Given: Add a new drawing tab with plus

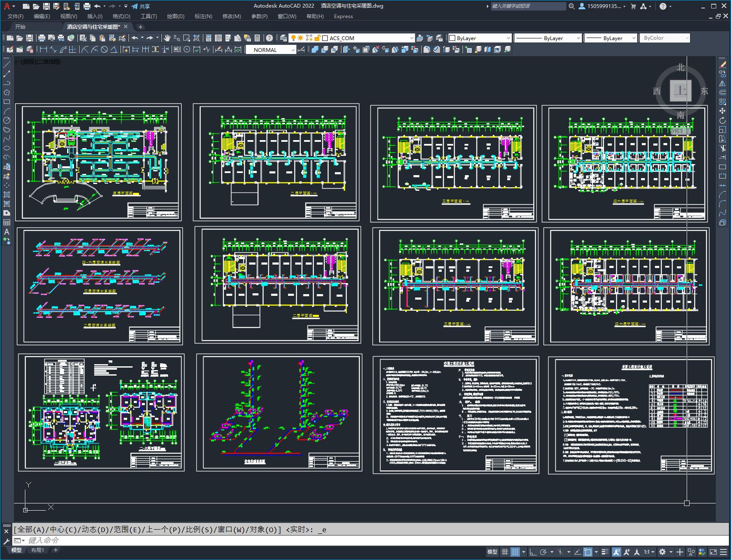Looking at the screenshot, I should coord(141,27).
